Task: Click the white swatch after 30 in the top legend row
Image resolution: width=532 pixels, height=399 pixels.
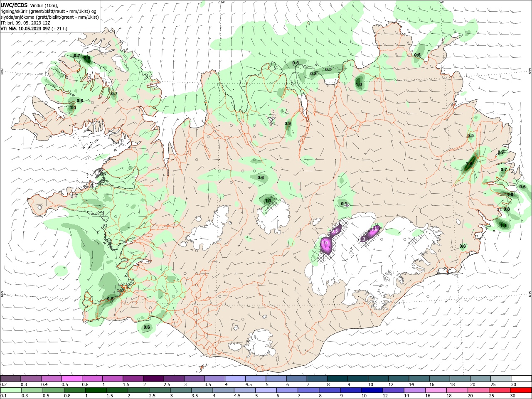Action: 521,378
